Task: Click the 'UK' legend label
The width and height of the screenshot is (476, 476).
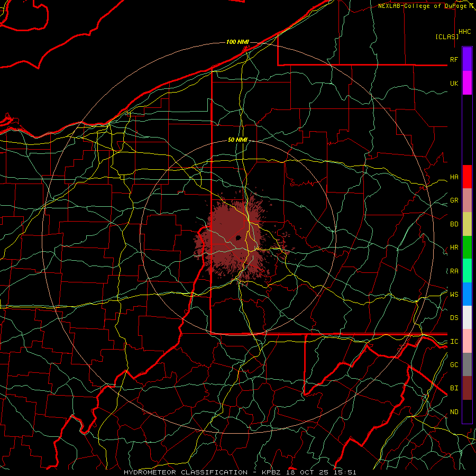Action: coord(454,83)
